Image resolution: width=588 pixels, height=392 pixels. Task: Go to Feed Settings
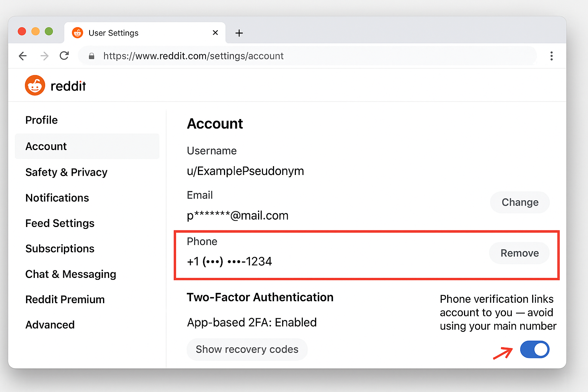(x=60, y=223)
